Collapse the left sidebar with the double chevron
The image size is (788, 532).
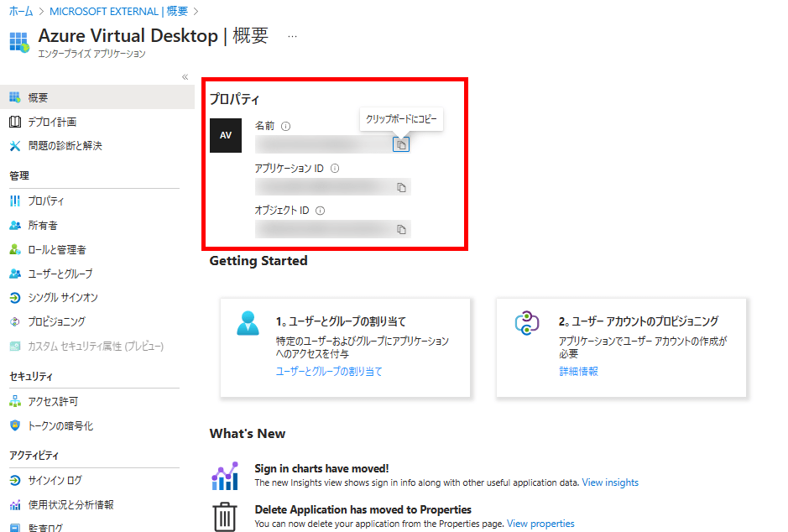click(x=185, y=77)
